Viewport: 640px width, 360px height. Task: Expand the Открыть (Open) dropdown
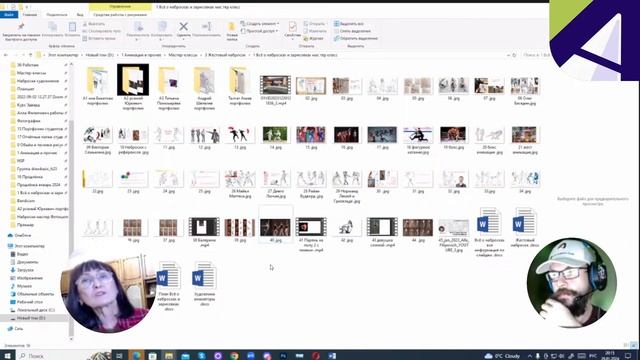coord(315,24)
